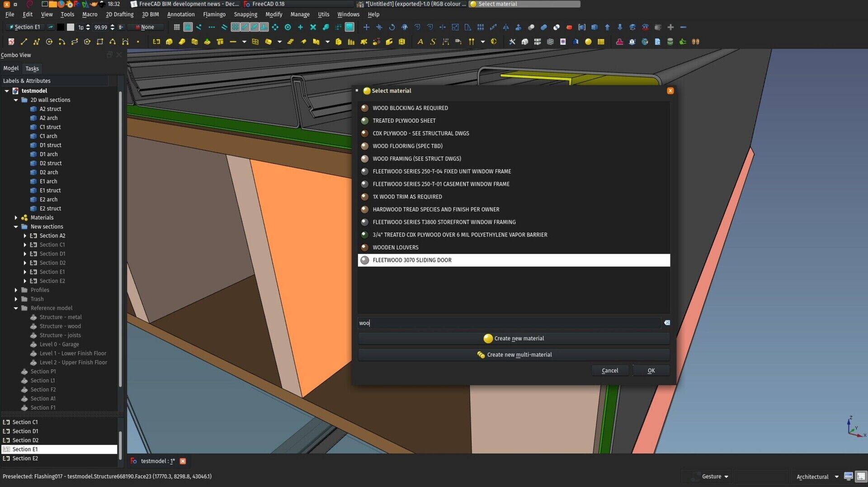
Task: Open the Arch Window tool
Action: point(255,42)
